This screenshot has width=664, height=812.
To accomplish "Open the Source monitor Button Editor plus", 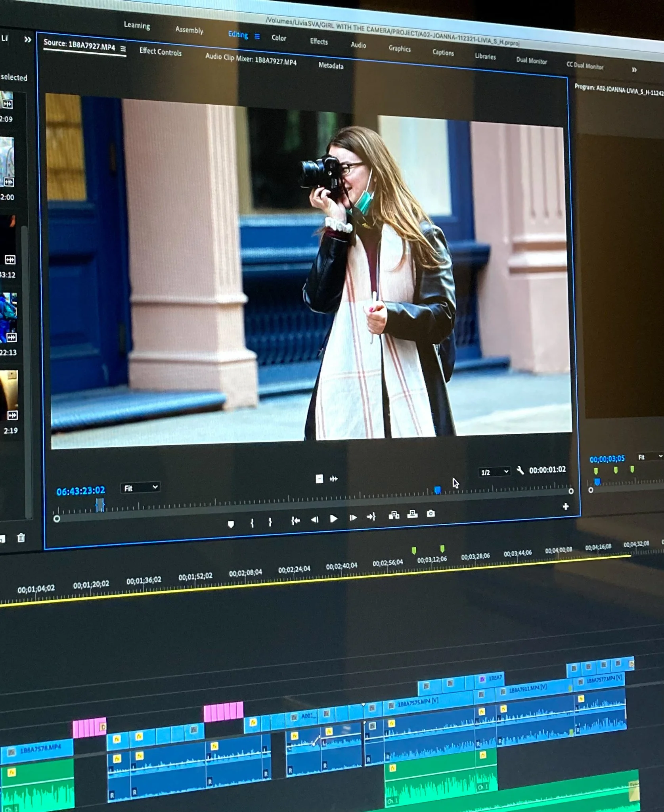I will coord(566,506).
